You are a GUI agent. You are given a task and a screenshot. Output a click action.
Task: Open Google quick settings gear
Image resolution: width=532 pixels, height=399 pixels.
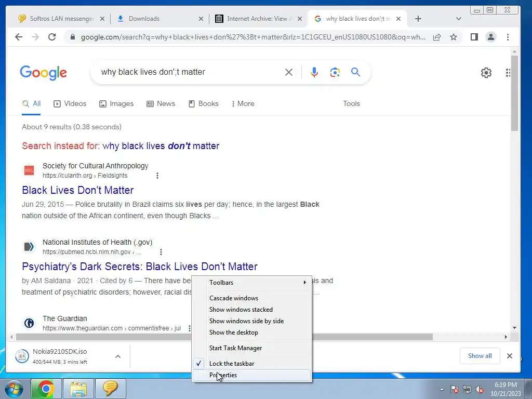[486, 73]
